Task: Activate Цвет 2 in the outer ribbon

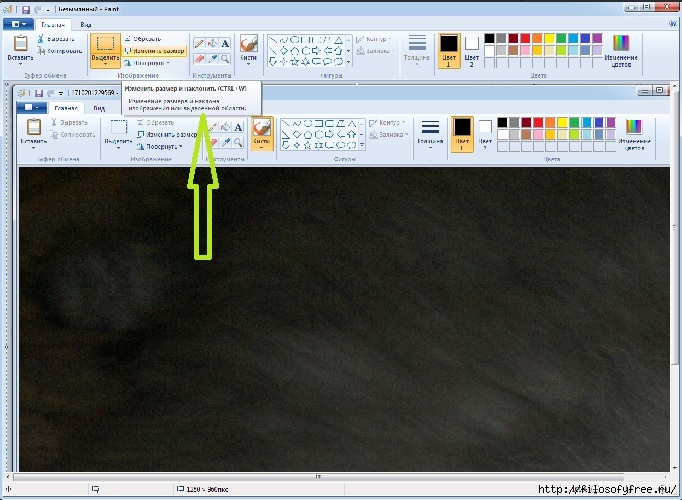Action: (471, 50)
